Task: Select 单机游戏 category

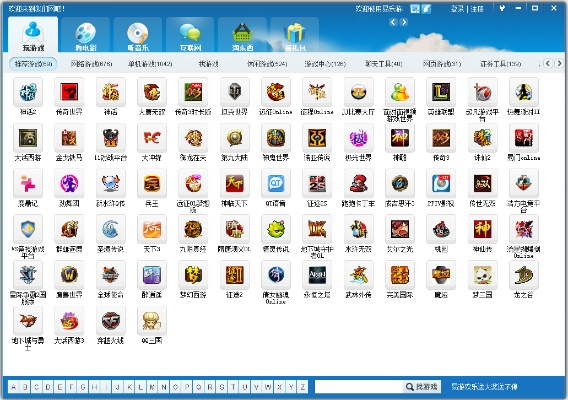Action: point(150,64)
